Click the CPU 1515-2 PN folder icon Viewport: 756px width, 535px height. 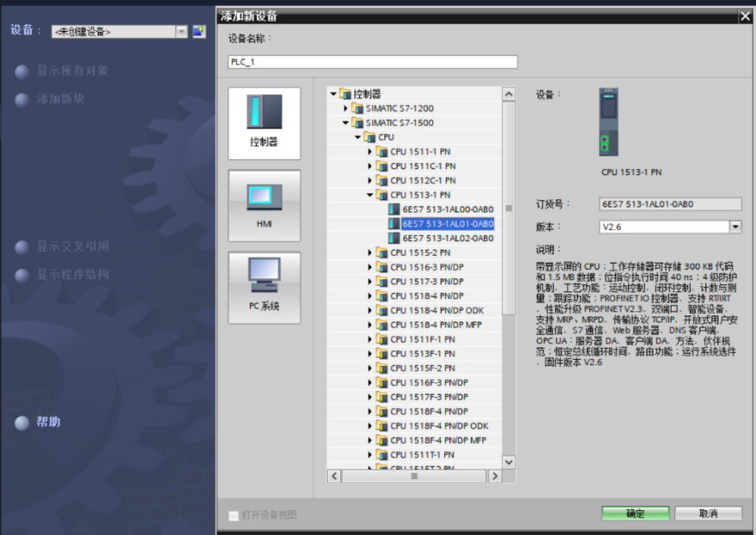pyautogui.click(x=381, y=252)
